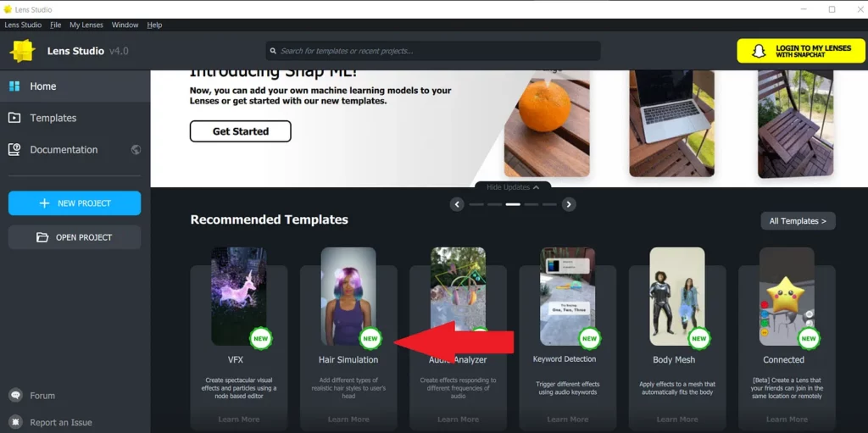Go to the previous update slide
The image size is (868, 433).
457,204
